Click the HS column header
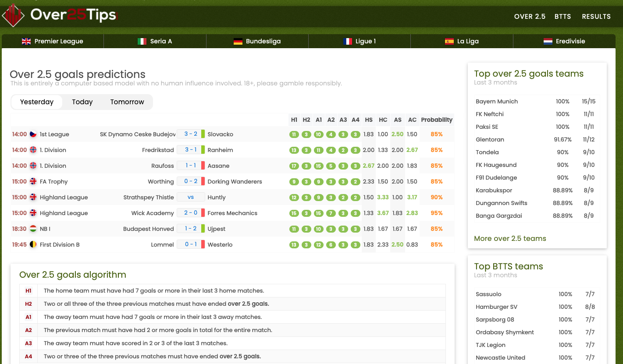The image size is (623, 364). (369, 120)
